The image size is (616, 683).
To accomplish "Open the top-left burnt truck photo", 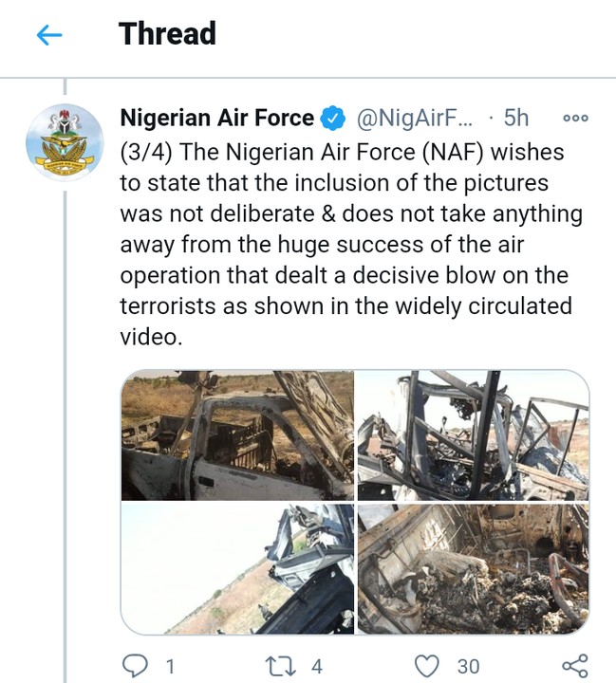I will click(x=237, y=435).
